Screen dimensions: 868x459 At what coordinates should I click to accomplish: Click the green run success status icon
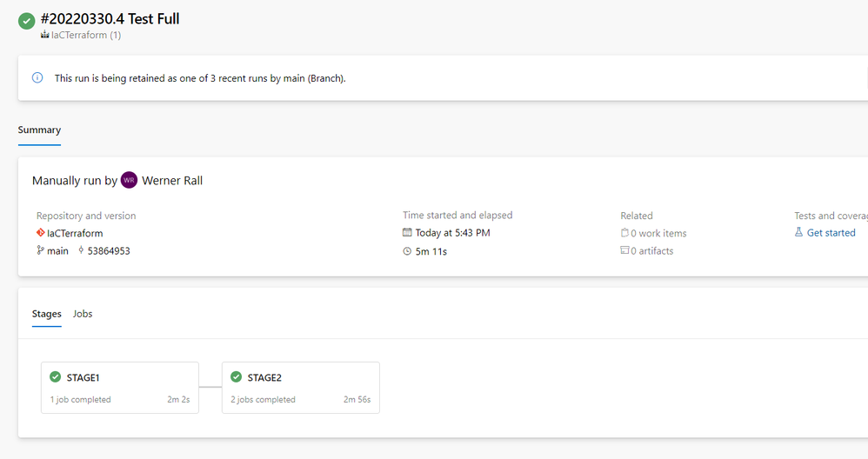[x=27, y=21]
